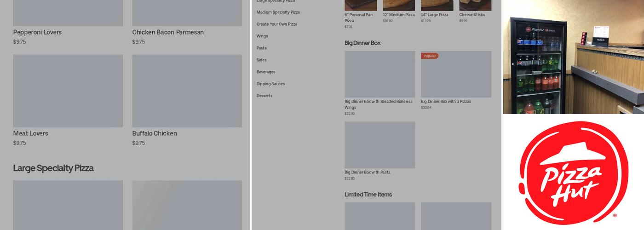
Task: Open the Desserts category
Action: [x=264, y=96]
